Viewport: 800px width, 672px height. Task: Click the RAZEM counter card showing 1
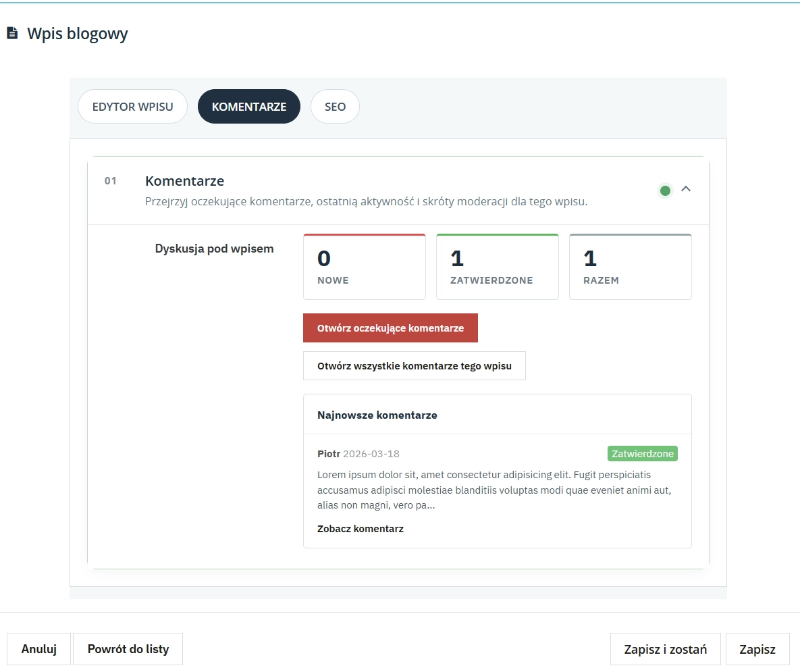[x=630, y=266]
